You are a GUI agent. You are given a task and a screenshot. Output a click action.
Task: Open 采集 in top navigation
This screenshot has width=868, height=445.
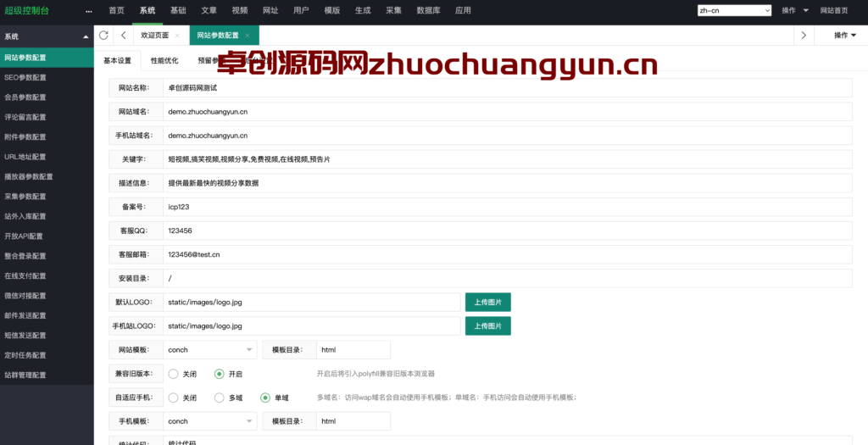393,10
